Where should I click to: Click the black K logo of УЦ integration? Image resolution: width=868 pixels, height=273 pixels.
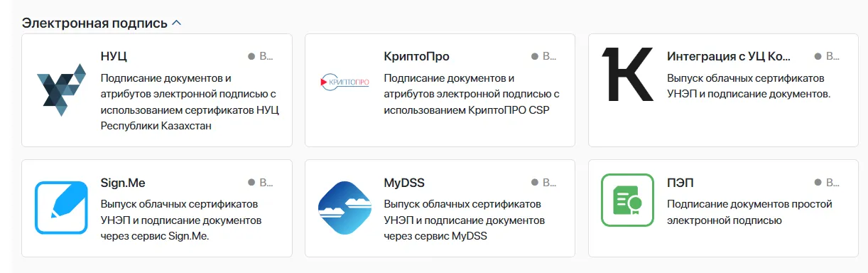pos(627,74)
